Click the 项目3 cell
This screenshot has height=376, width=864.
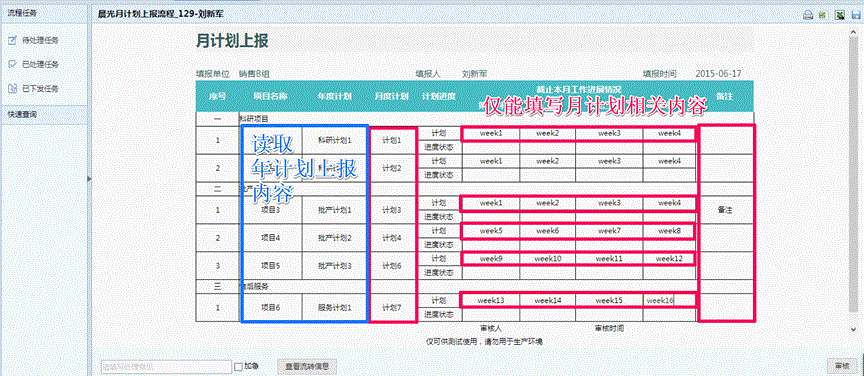(271, 210)
